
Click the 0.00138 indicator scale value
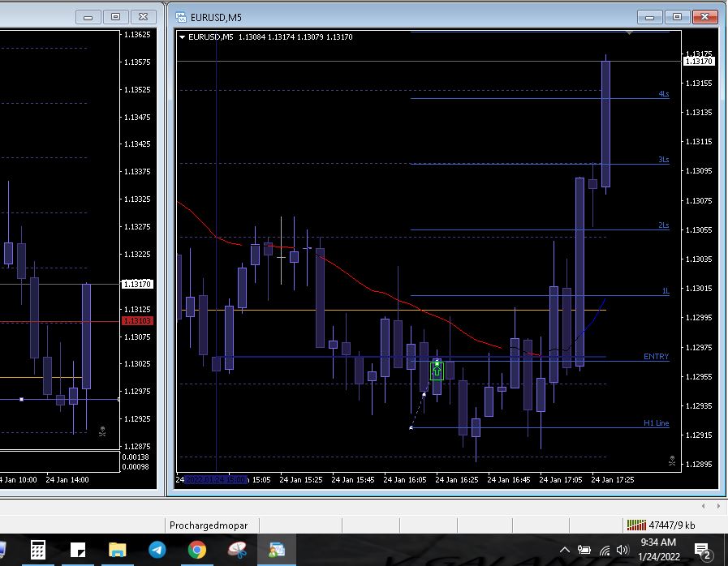(x=136, y=457)
